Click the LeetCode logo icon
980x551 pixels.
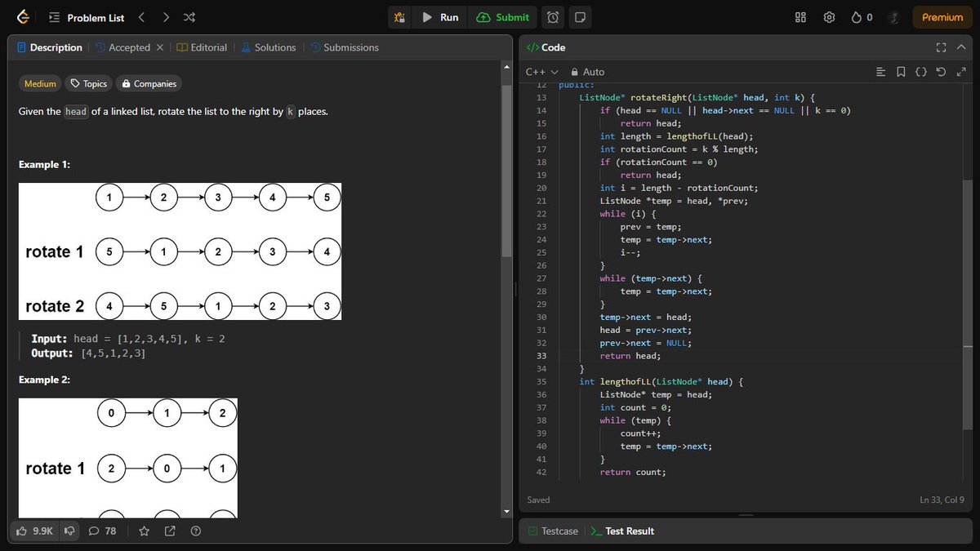coord(23,17)
